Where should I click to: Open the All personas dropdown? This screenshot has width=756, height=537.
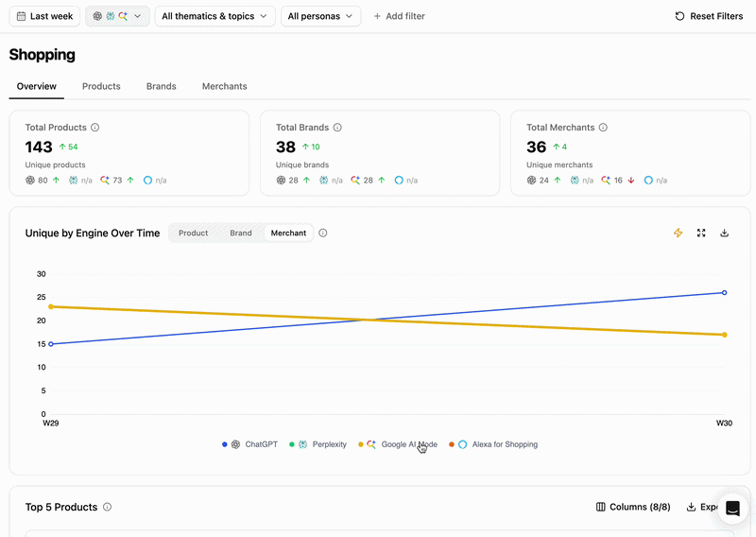pyautogui.click(x=320, y=16)
